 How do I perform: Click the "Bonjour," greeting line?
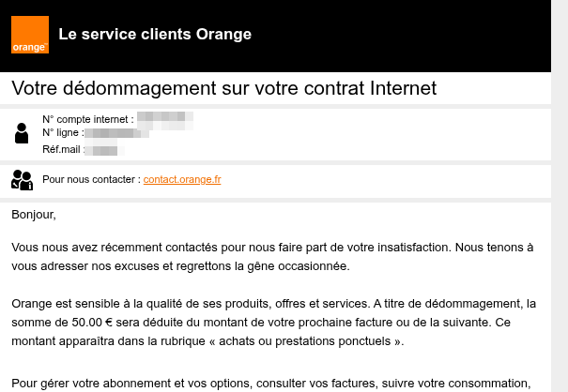click(34, 215)
